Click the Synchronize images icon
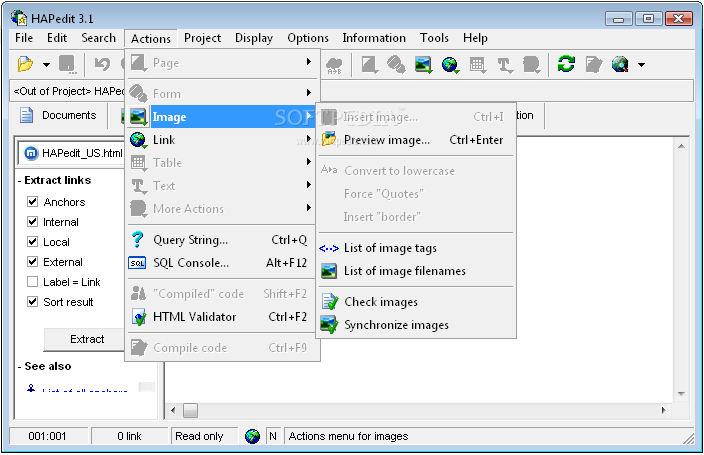704x455 pixels. click(329, 325)
